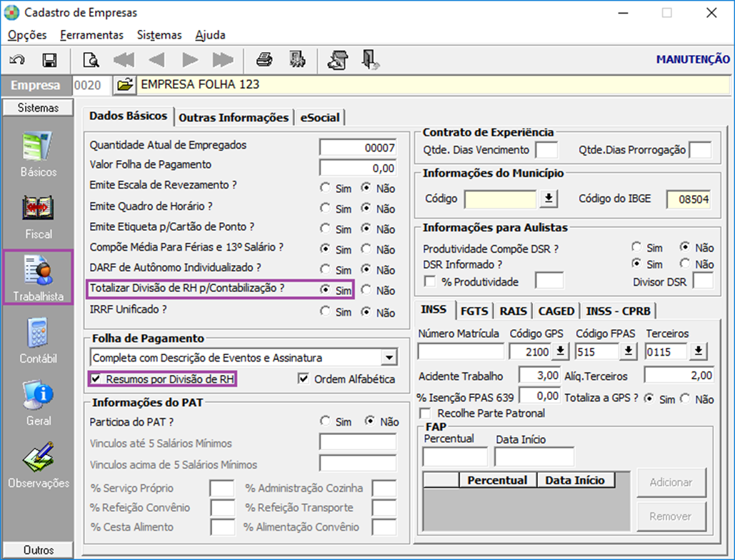Open the Contábil sidebar section
The height and width of the screenshot is (560, 735).
click(x=39, y=341)
